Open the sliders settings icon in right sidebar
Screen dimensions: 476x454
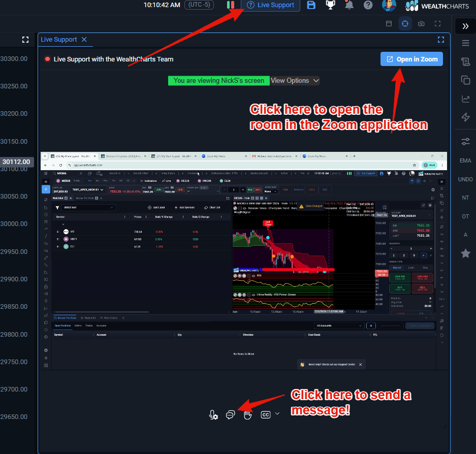tap(465, 141)
